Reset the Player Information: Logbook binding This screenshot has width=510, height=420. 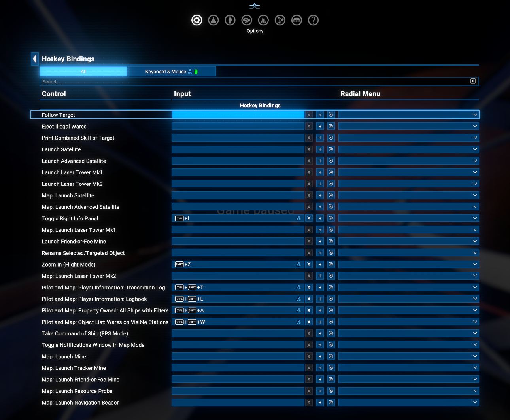click(331, 299)
